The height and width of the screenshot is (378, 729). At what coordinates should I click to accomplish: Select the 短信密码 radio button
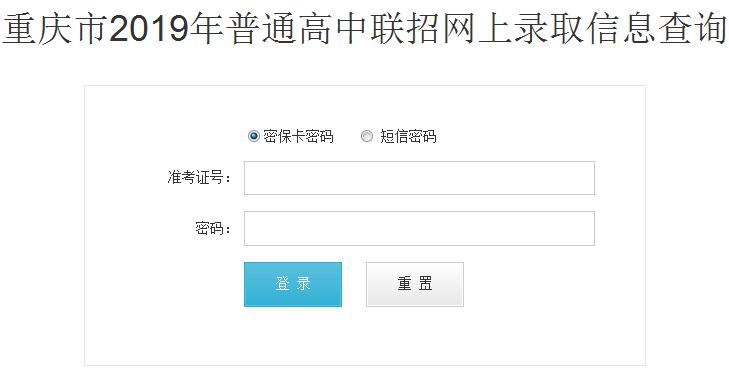click(367, 136)
